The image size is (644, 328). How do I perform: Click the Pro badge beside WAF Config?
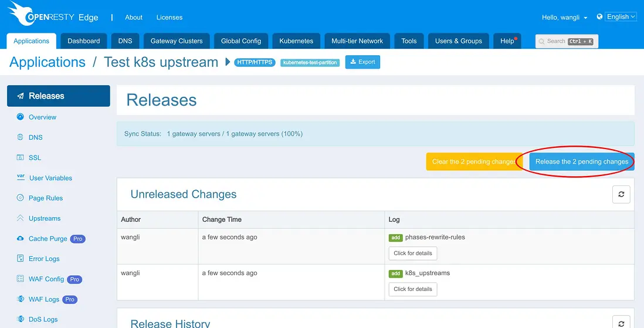(x=74, y=279)
